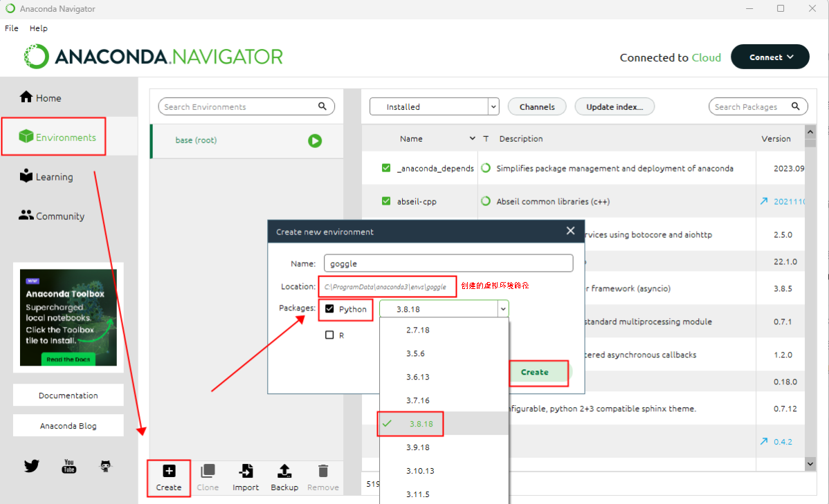The image size is (829, 504).
Task: Click the T type column header
Action: [x=486, y=138]
